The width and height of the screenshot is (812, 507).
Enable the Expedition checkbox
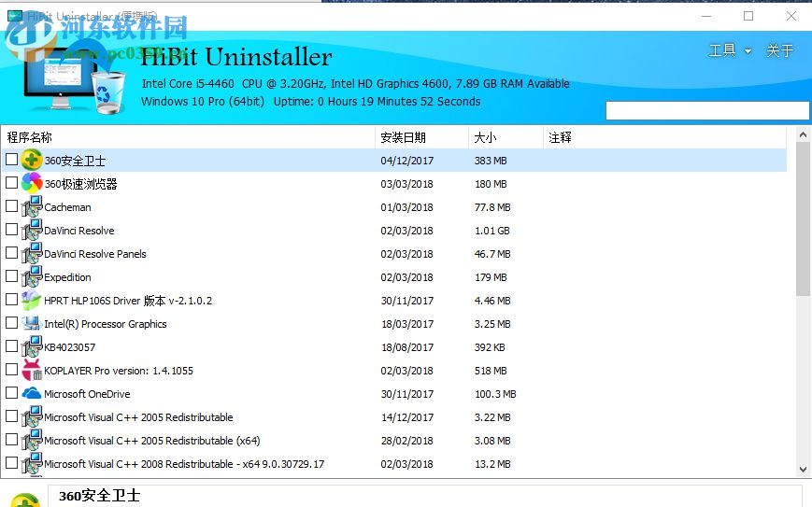tap(11, 275)
